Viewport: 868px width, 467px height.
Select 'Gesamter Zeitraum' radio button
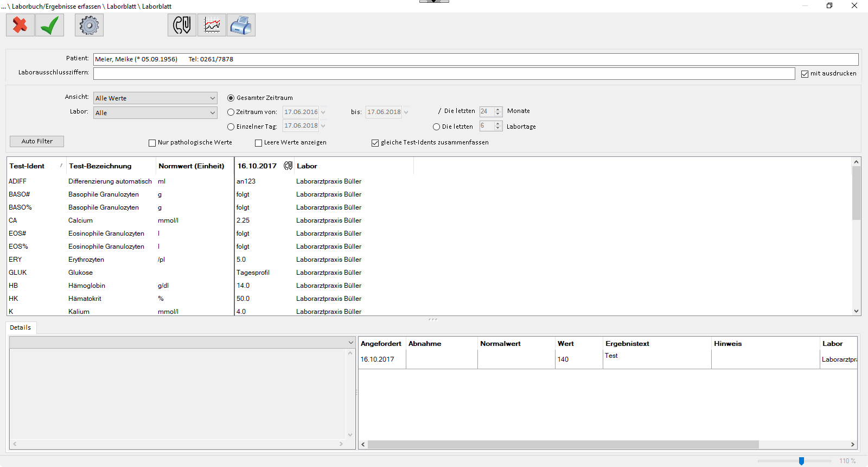point(231,98)
